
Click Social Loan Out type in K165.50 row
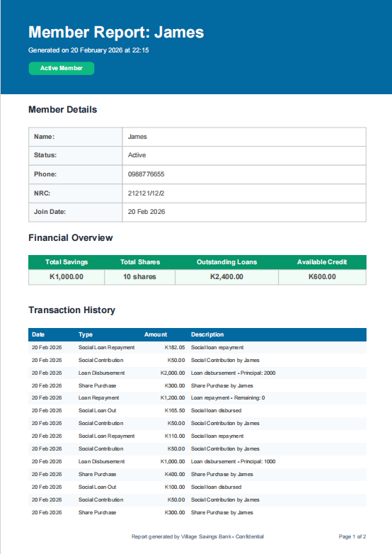(x=98, y=411)
